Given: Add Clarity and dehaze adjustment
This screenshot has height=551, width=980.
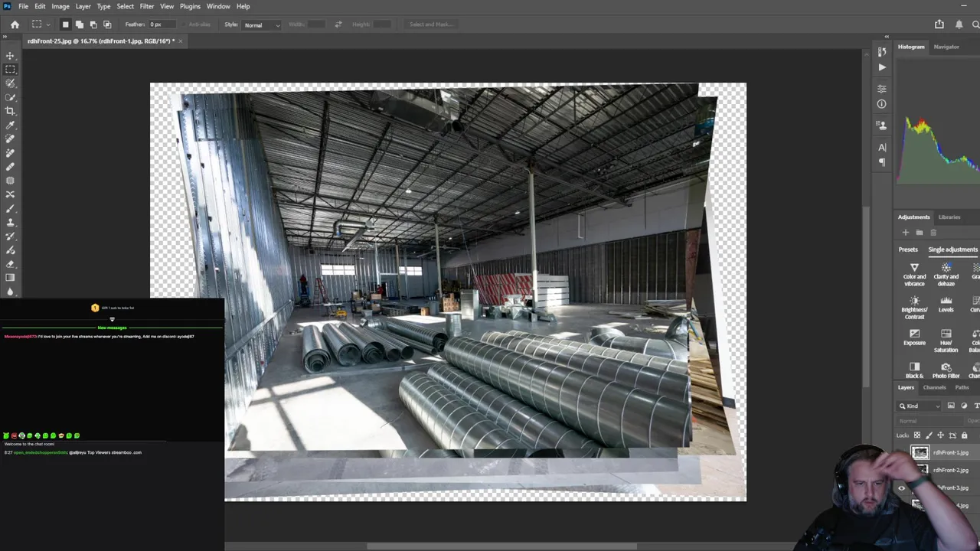Looking at the screenshot, I should 946,275.
